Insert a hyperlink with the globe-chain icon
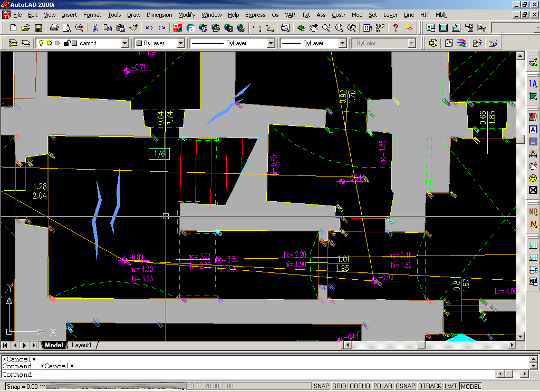Screen dimensions: 540x392 click(x=241, y=28)
